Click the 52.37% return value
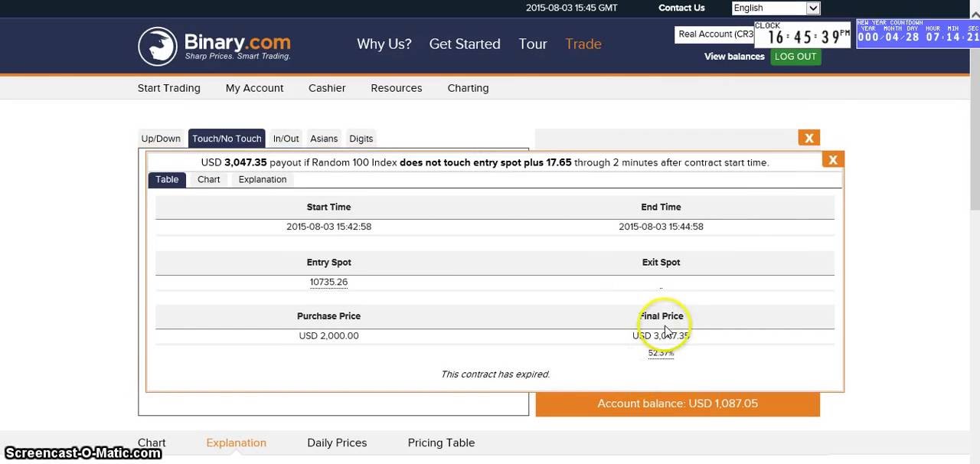Image resolution: width=980 pixels, height=464 pixels. pyautogui.click(x=661, y=353)
